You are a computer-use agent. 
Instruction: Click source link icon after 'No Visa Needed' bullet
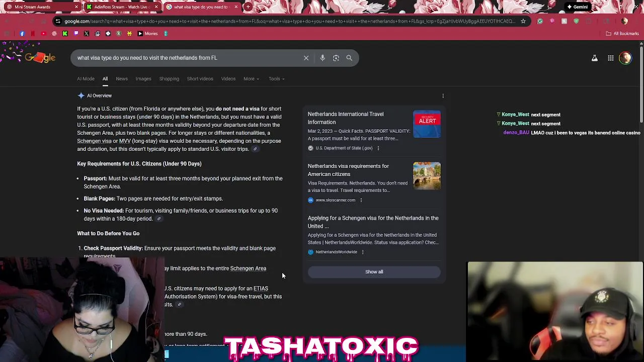tap(158, 219)
